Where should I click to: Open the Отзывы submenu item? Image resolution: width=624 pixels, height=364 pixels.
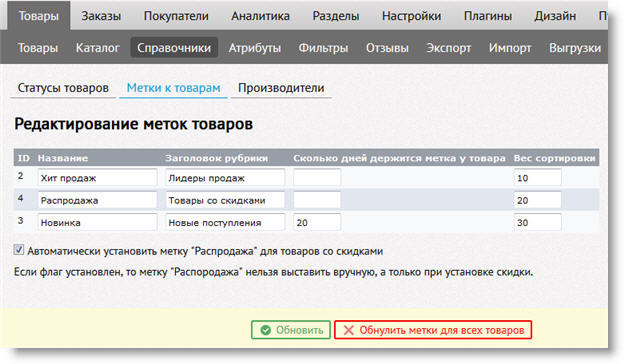pyautogui.click(x=387, y=48)
